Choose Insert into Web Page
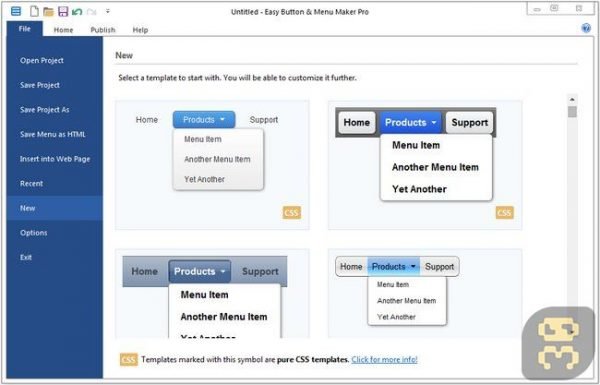This screenshot has height=385, width=600. (x=55, y=159)
